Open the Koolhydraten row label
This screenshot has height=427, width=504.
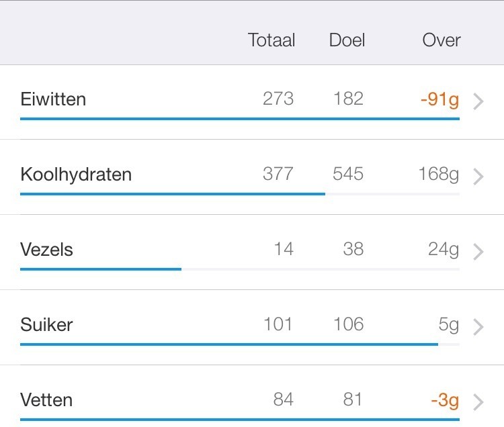pyautogui.click(x=76, y=175)
